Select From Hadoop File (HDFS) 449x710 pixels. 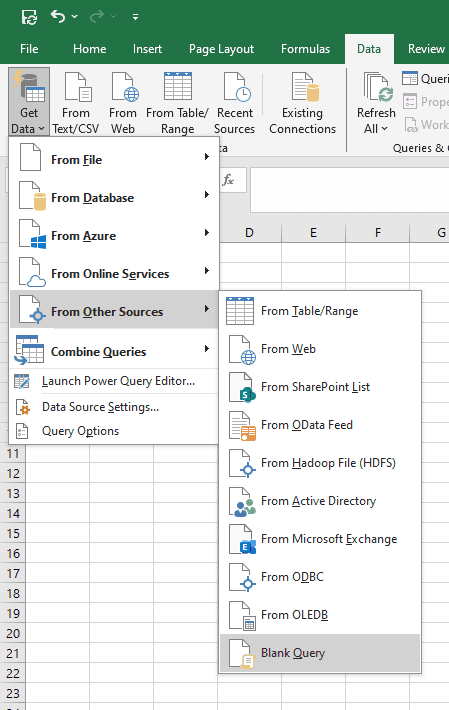pyautogui.click(x=320, y=463)
